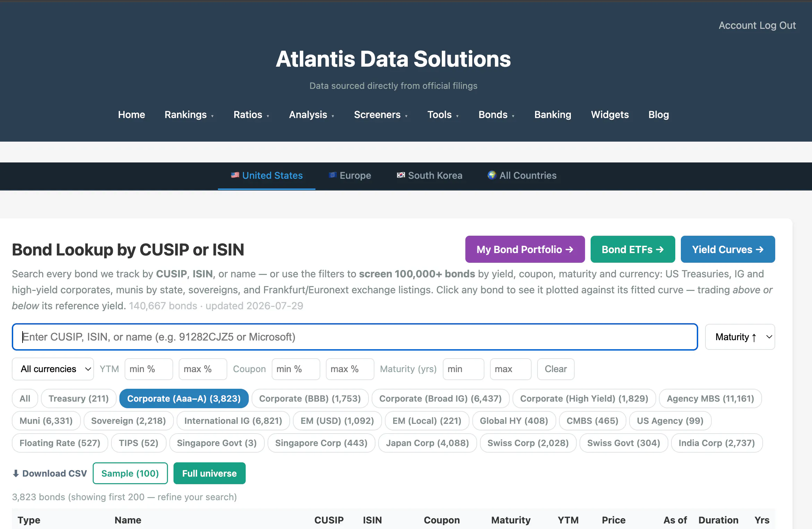The height and width of the screenshot is (529, 812).
Task: Click the Atlantis Data Solutions title
Action: point(393,59)
